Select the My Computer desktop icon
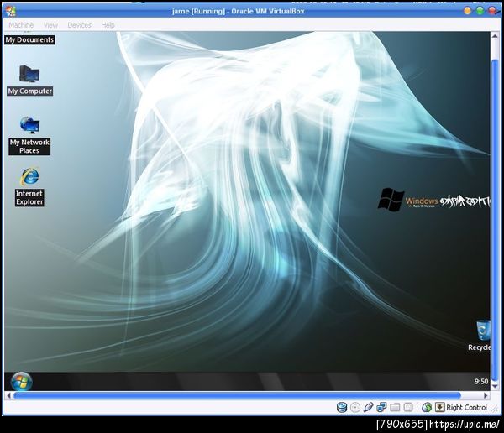Screen dimensions: 504x433 pyautogui.click(x=30, y=80)
